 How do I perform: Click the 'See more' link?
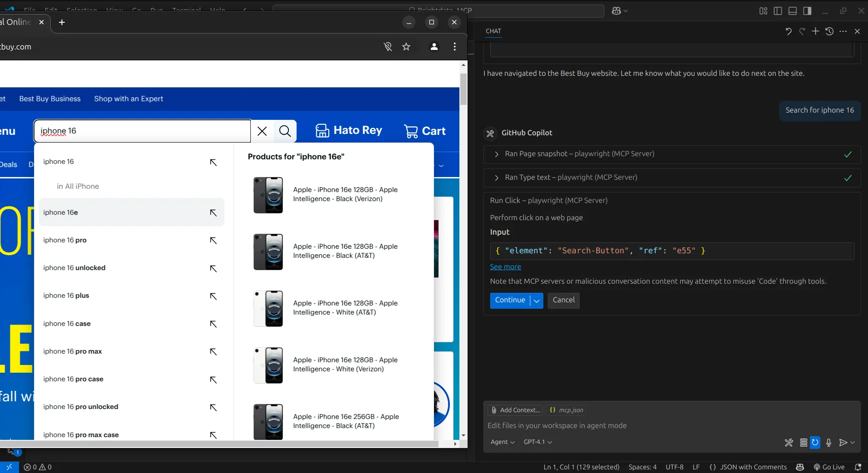pos(505,267)
